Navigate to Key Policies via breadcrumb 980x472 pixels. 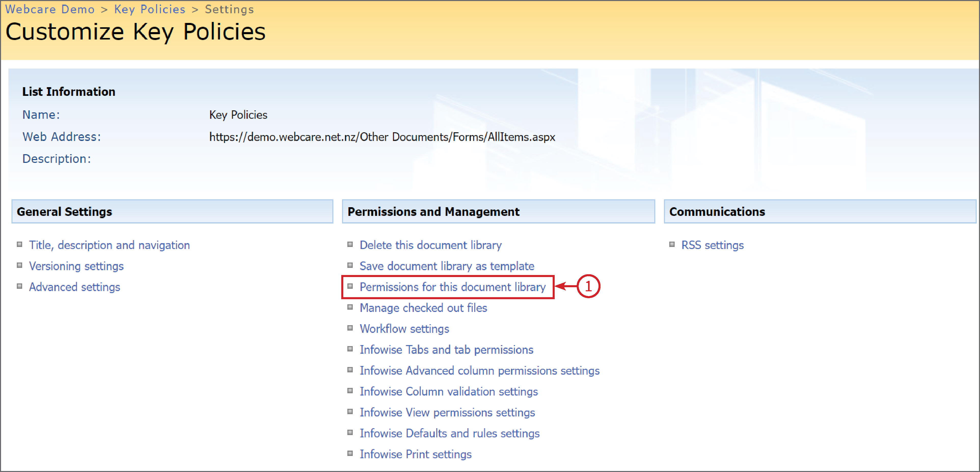149,9
